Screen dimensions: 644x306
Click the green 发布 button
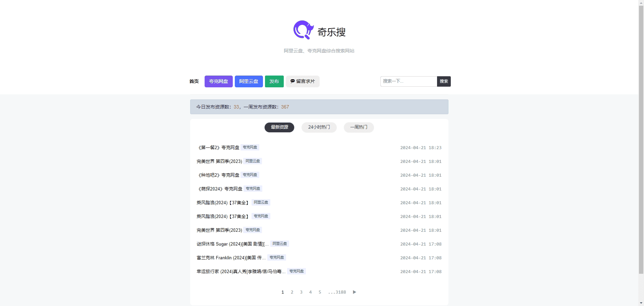[x=274, y=81]
